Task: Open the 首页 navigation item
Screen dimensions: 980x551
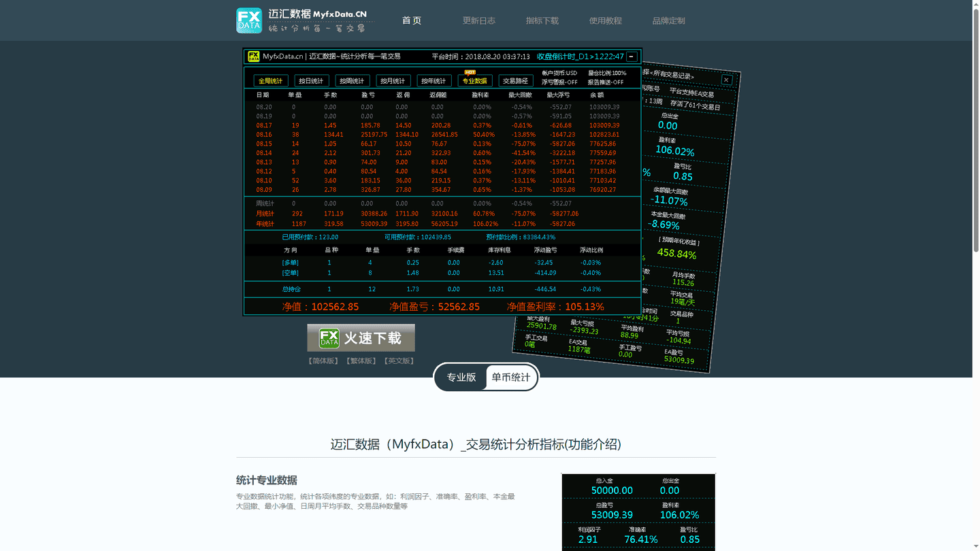Action: (x=412, y=20)
